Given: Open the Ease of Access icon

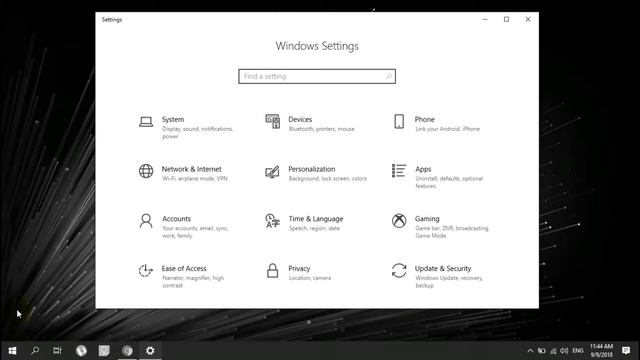Looking at the screenshot, I should [x=145, y=271].
